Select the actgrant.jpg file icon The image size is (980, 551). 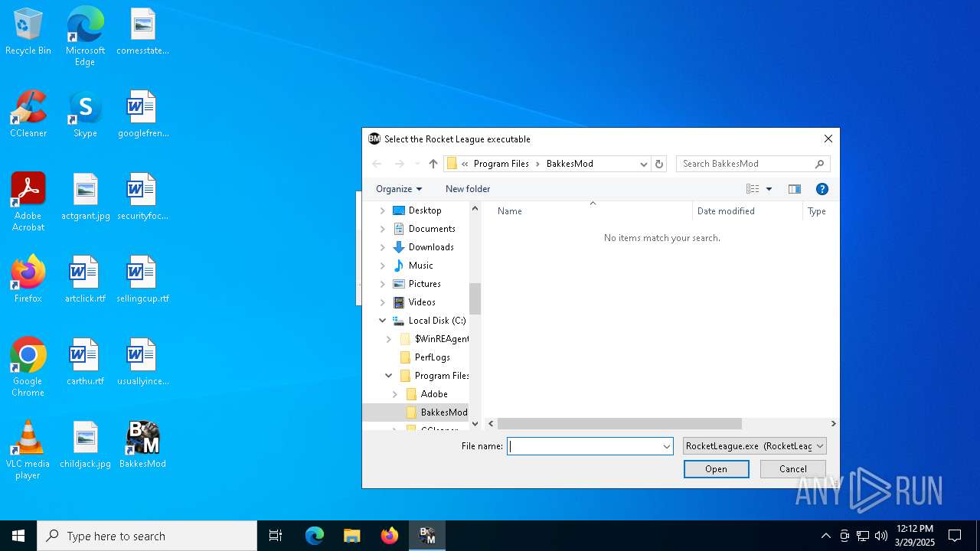point(85,197)
